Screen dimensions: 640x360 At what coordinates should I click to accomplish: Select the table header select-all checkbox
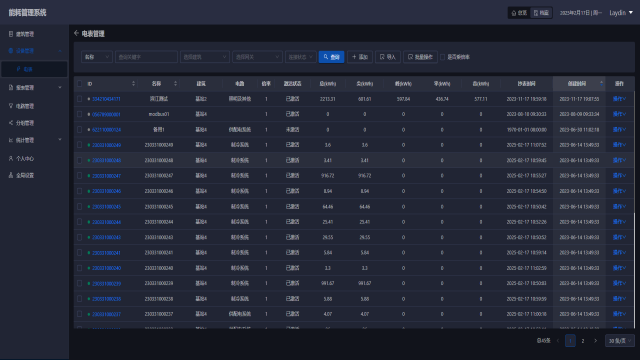(x=80, y=84)
